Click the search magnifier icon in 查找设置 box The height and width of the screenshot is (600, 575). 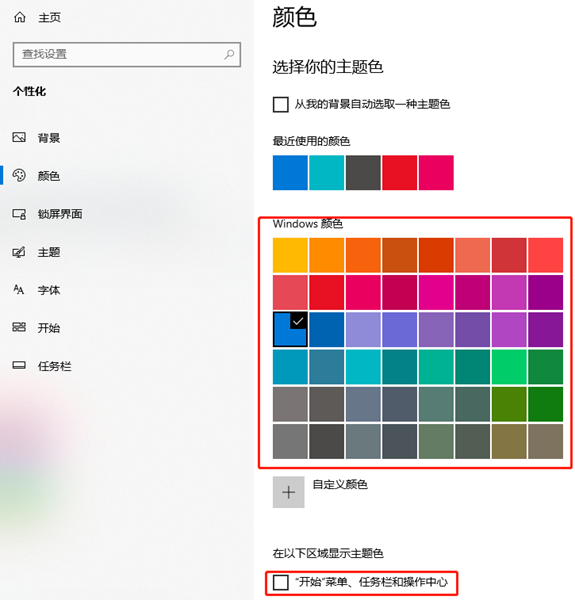click(x=229, y=54)
